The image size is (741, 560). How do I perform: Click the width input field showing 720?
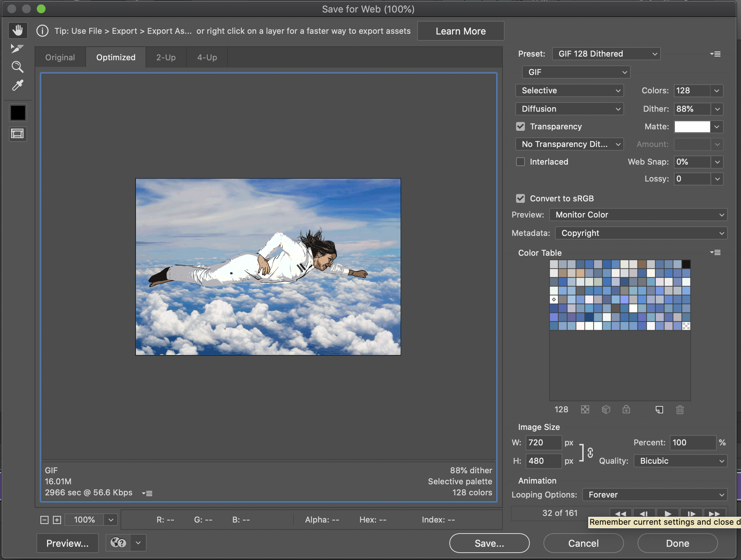(x=544, y=443)
